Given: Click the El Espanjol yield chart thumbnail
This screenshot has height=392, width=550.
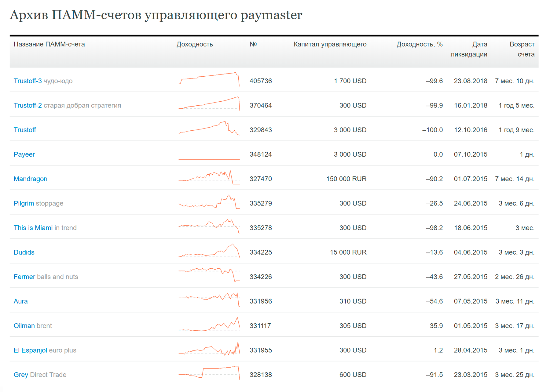Looking at the screenshot, I should 209,348.
